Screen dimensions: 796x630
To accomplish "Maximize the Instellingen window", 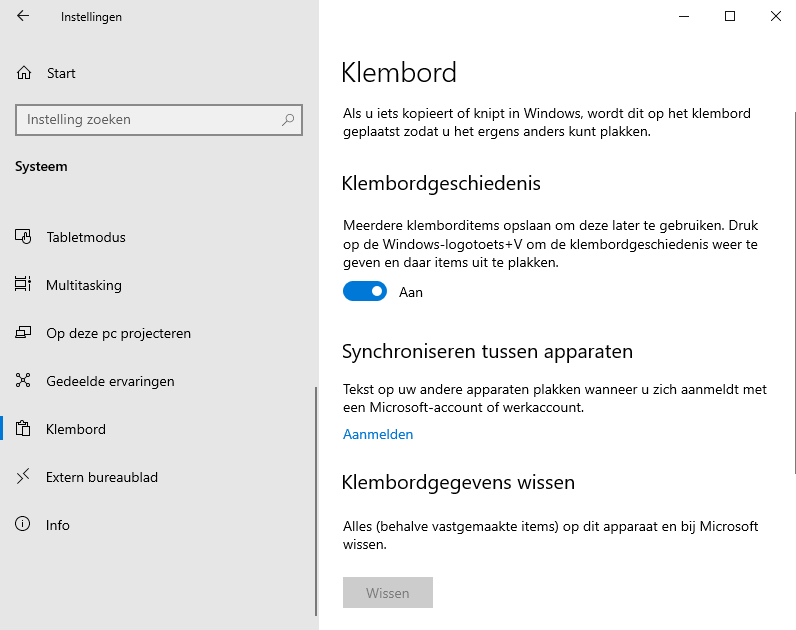I will point(730,16).
